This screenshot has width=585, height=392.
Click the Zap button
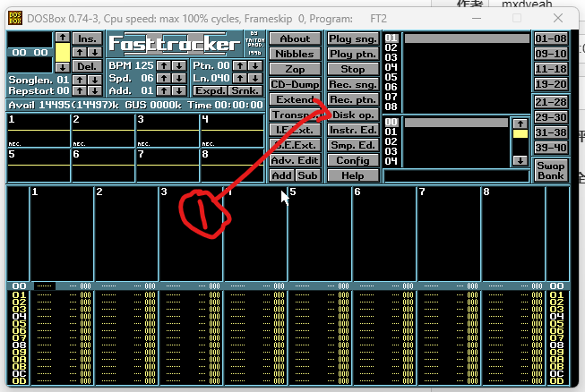(x=295, y=69)
